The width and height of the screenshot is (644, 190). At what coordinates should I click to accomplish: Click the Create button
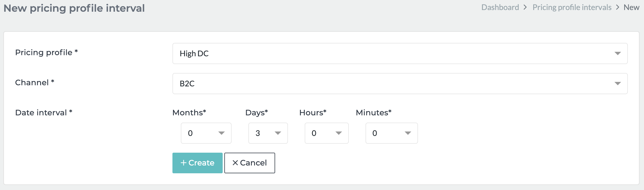click(x=197, y=163)
